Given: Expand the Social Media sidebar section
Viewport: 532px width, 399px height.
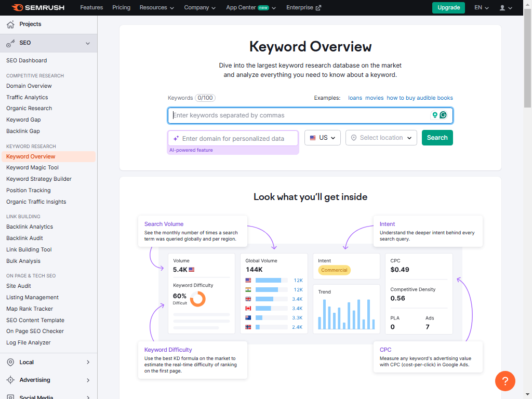Looking at the screenshot, I should point(88,397).
